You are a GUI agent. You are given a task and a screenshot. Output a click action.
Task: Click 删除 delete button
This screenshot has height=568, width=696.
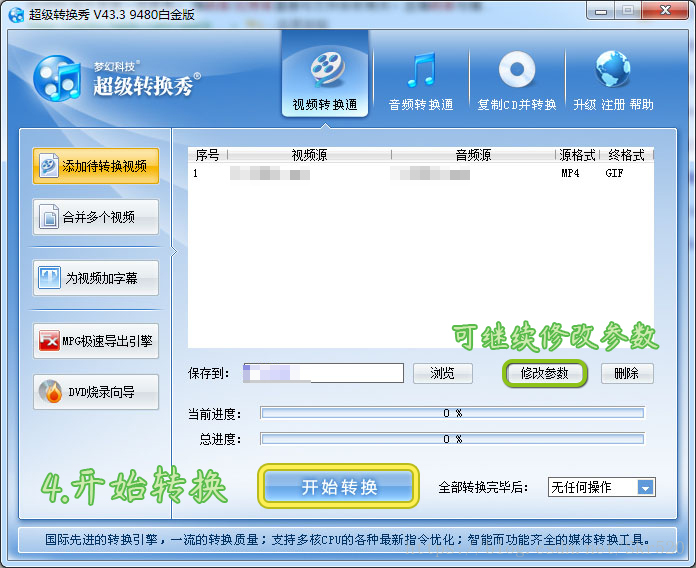point(627,373)
